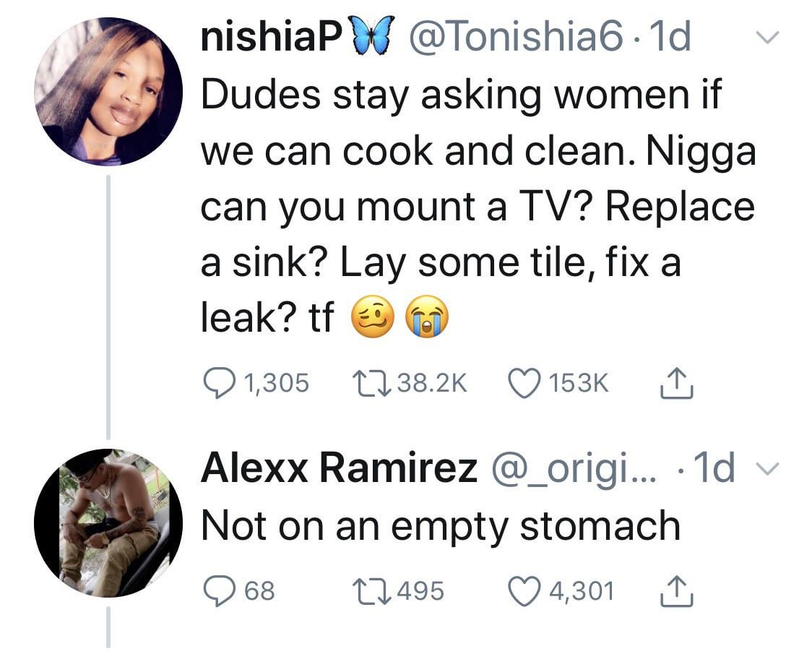The image size is (812, 654).
Task: View nishiaP's profile picture
Action: 107,92
